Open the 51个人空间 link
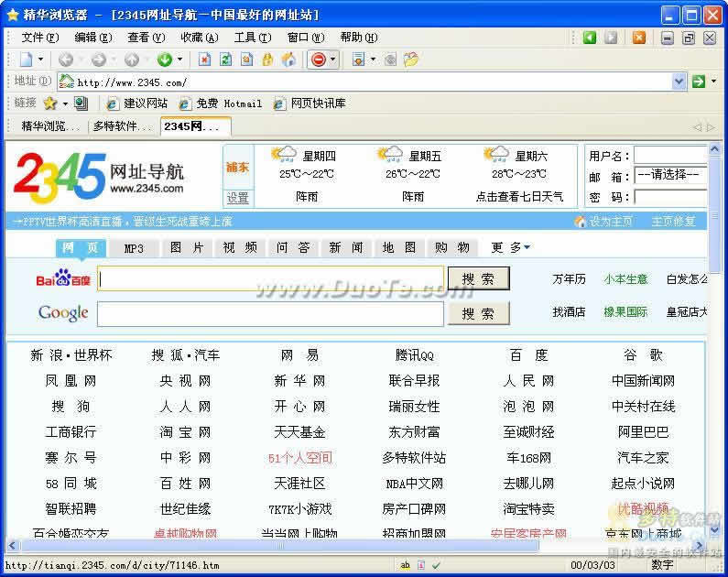The height and width of the screenshot is (577, 728). [300, 458]
